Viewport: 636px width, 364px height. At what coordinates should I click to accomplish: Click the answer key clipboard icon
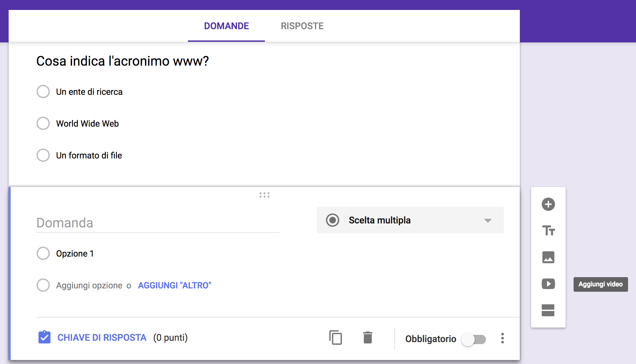point(44,337)
